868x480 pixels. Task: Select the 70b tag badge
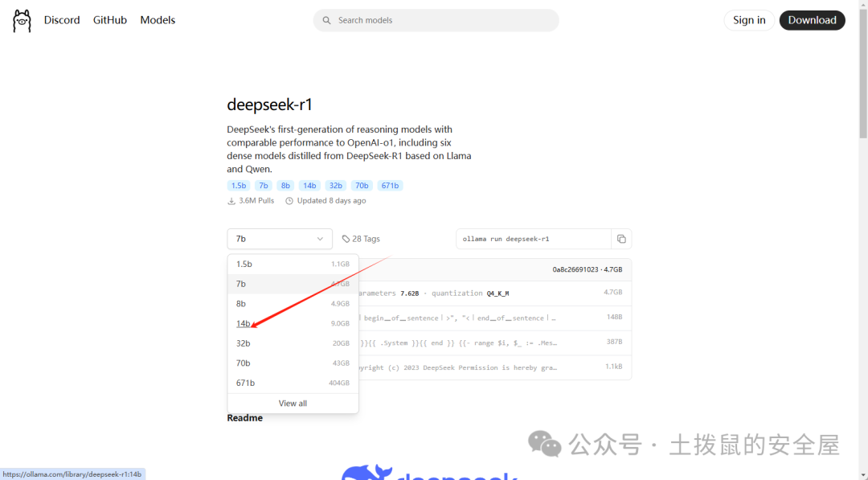(x=362, y=186)
